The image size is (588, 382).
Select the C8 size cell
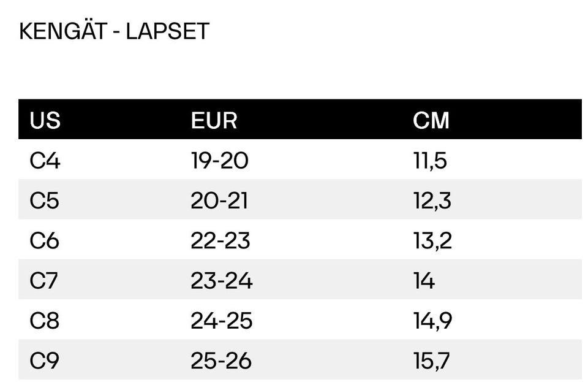[x=45, y=321]
